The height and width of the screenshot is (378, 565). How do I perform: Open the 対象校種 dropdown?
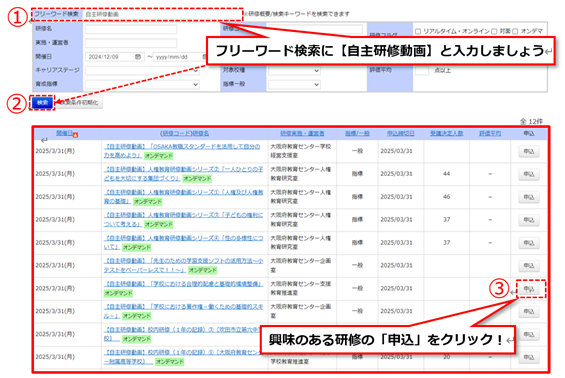click(294, 71)
